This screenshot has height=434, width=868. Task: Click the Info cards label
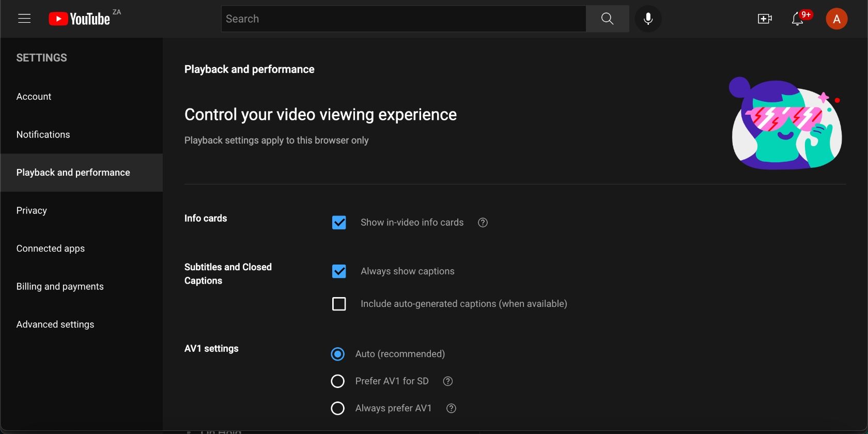(x=206, y=219)
